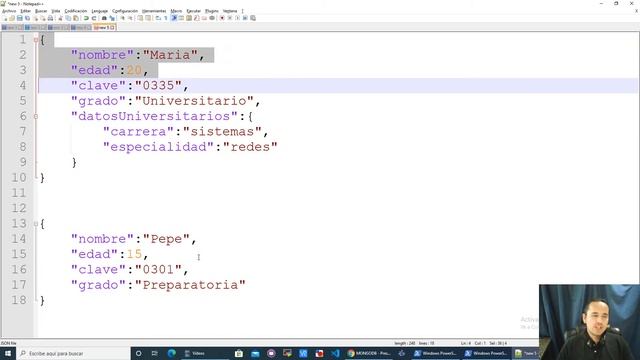
Task: Click the Open file toolbar icon
Action: (x=12, y=18)
